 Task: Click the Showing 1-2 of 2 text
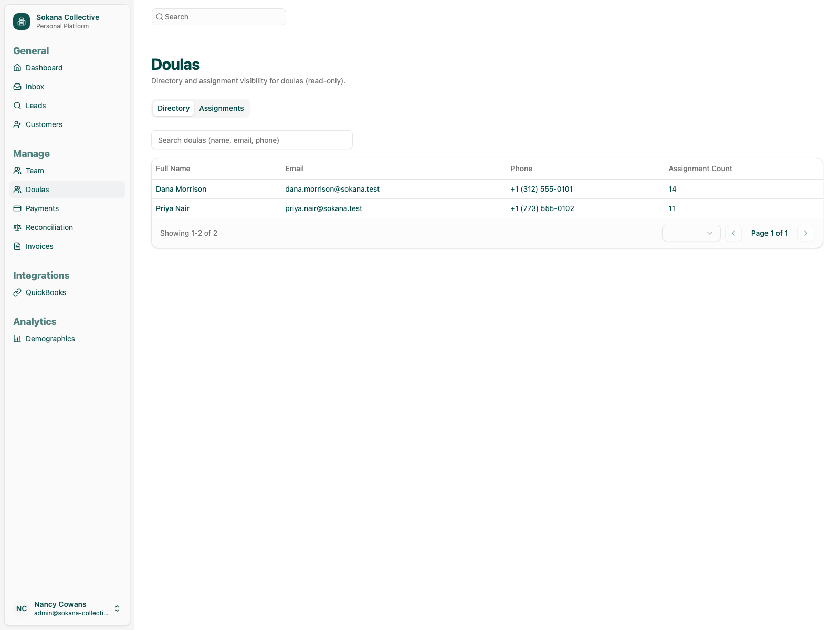188,233
